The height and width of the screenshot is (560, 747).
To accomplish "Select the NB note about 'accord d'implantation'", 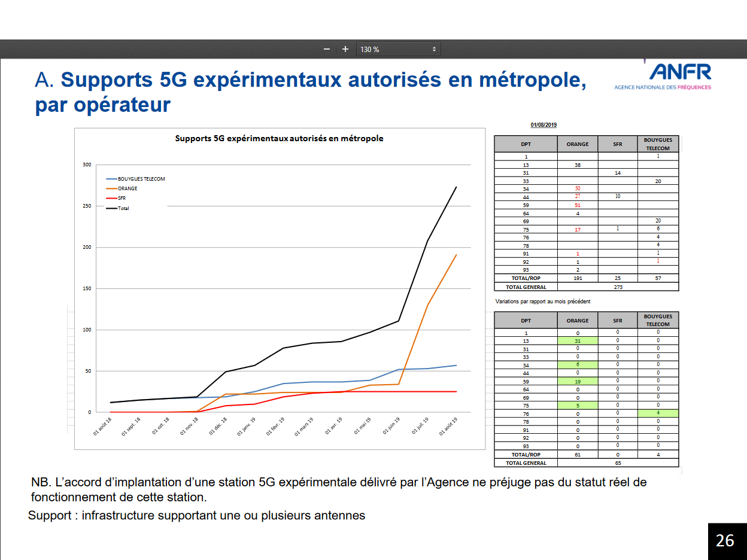I will (339, 489).
